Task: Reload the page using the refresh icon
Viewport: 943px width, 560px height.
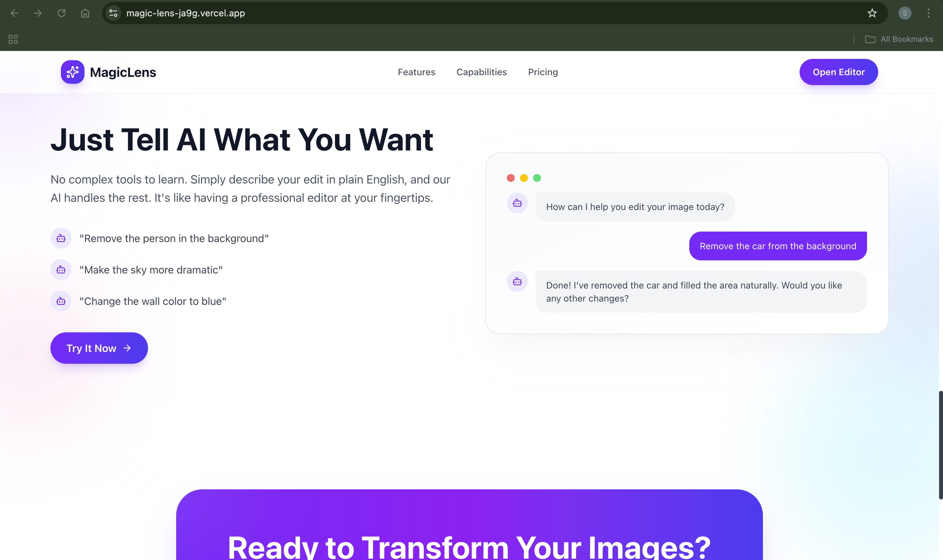Action: coord(62,13)
